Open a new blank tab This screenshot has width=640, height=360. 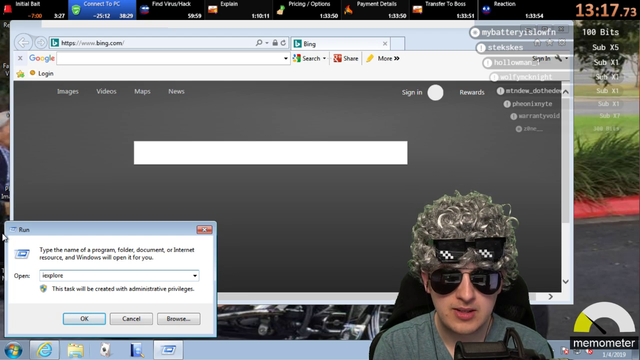[x=398, y=44]
